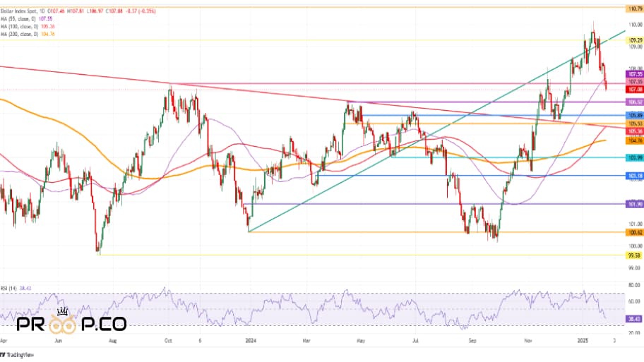Screen dimensions: 644x362
Task: Click the Mar date on time axis
Action: pos(306,341)
